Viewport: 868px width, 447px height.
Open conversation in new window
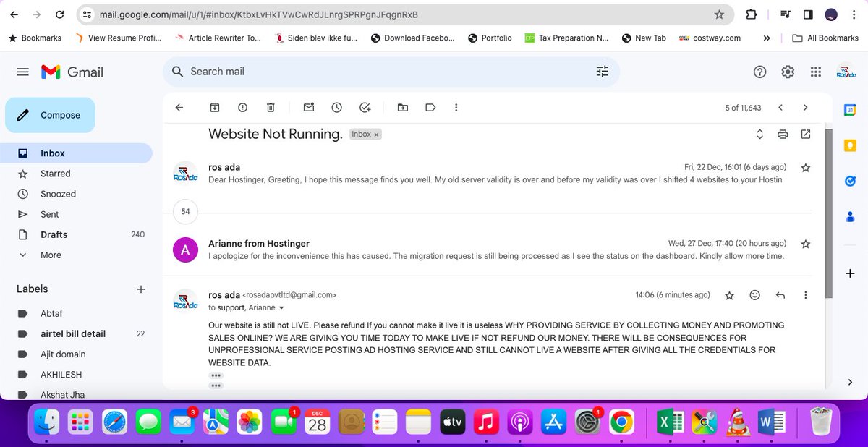[806, 134]
